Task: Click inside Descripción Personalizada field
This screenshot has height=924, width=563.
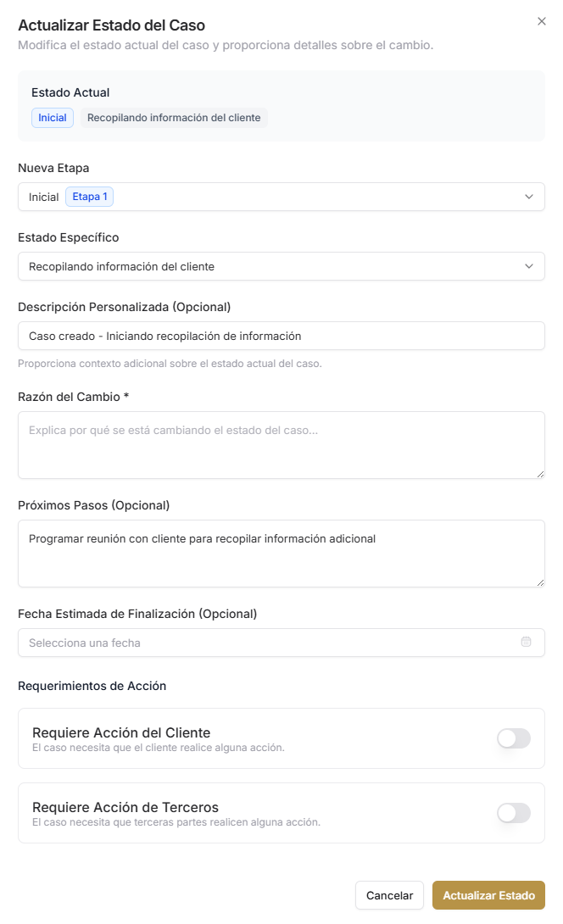Action: (x=281, y=336)
